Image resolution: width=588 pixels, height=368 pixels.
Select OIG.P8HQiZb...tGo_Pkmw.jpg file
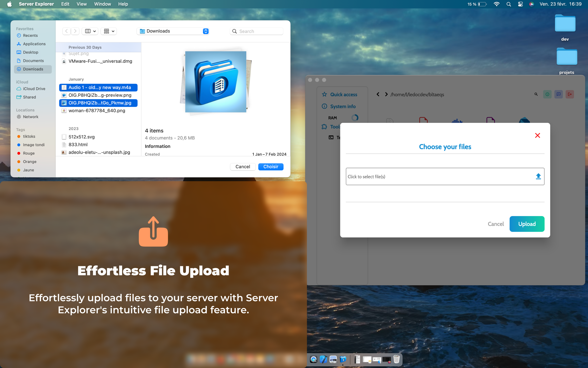point(98,103)
